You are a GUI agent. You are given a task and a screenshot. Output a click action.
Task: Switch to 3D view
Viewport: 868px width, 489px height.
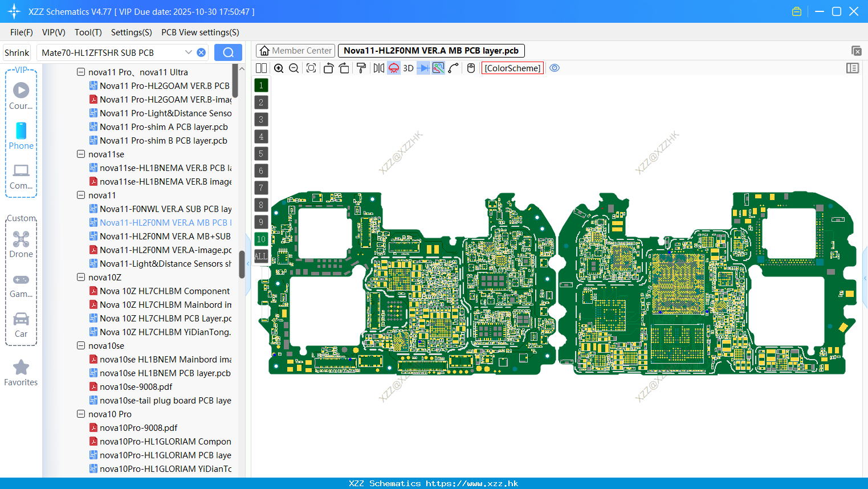point(408,68)
